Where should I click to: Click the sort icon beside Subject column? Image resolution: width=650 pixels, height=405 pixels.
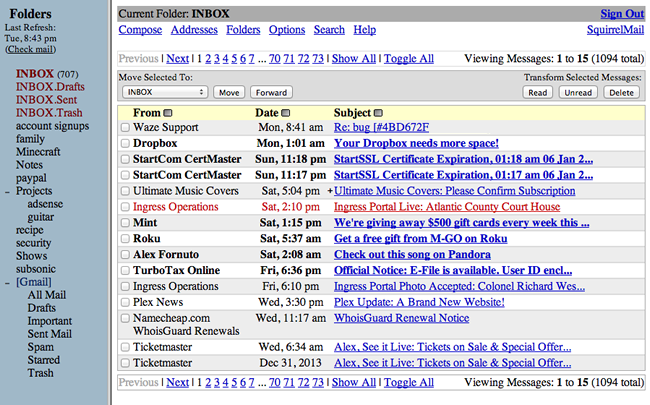tap(380, 113)
